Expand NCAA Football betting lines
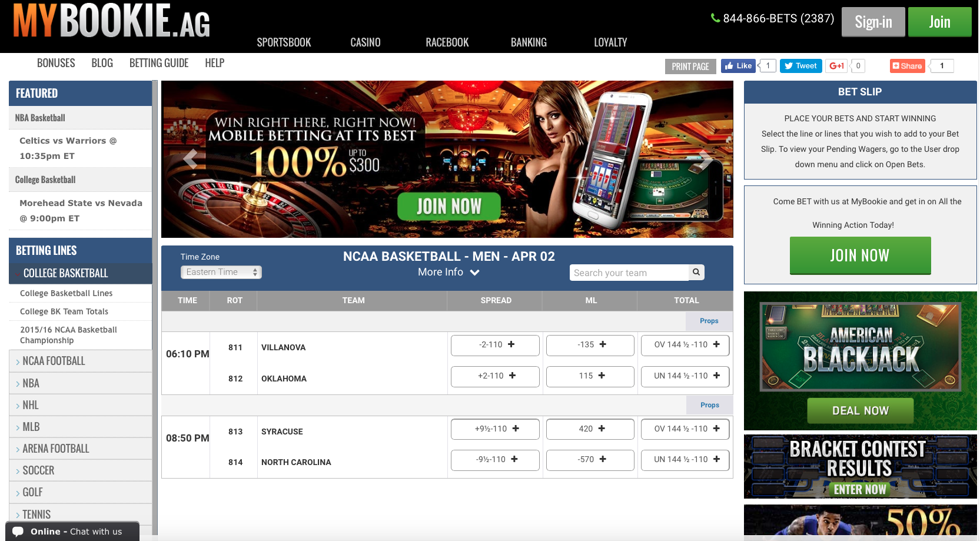 (54, 361)
